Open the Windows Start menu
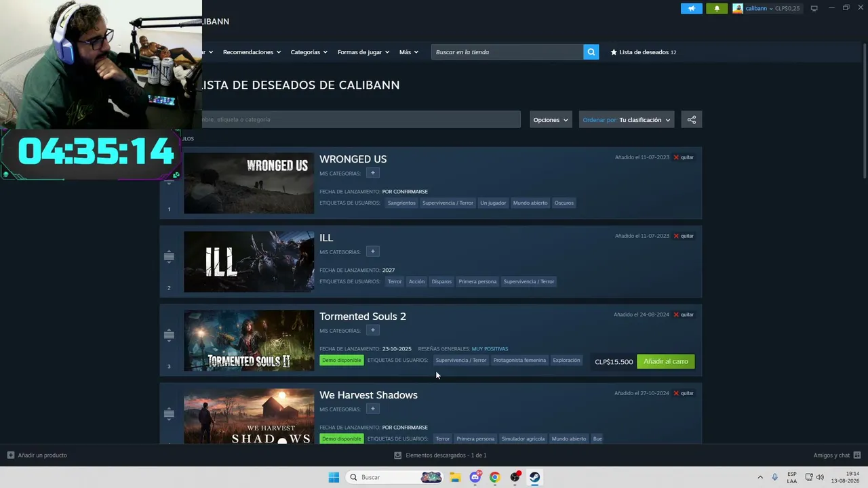Screen dimensions: 868x488 point(334,477)
